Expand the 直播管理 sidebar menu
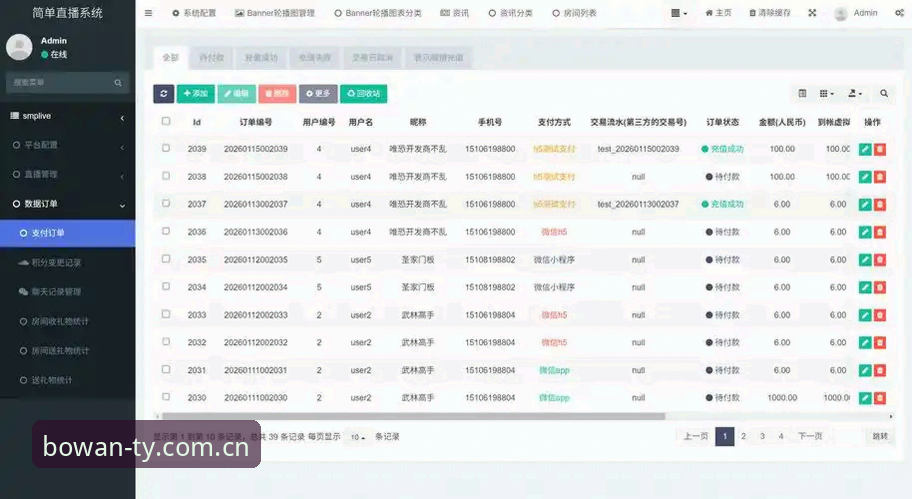The height and width of the screenshot is (499, 912). click(67, 174)
